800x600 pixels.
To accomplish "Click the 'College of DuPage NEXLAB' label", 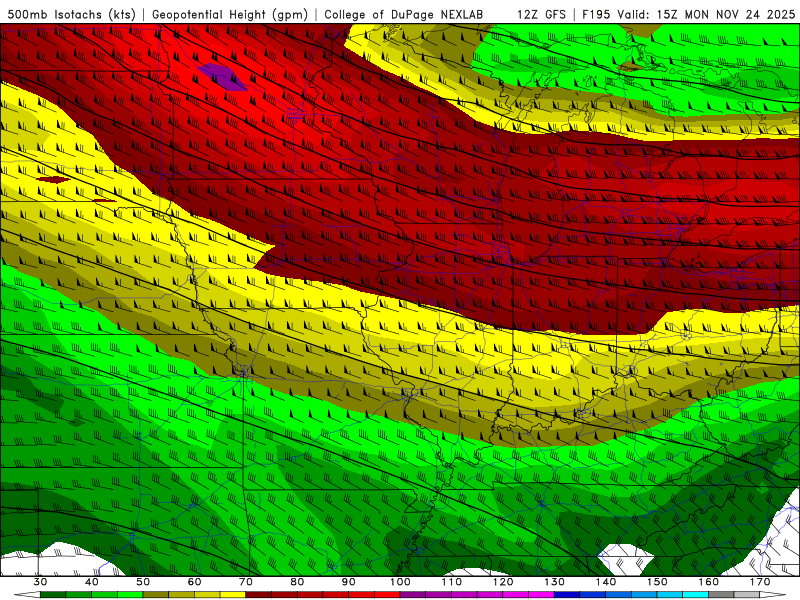I will 404,14.
